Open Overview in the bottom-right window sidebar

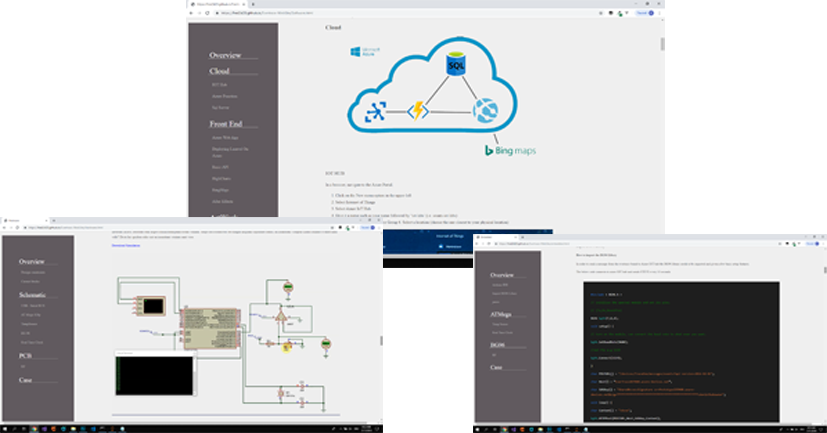pos(502,275)
